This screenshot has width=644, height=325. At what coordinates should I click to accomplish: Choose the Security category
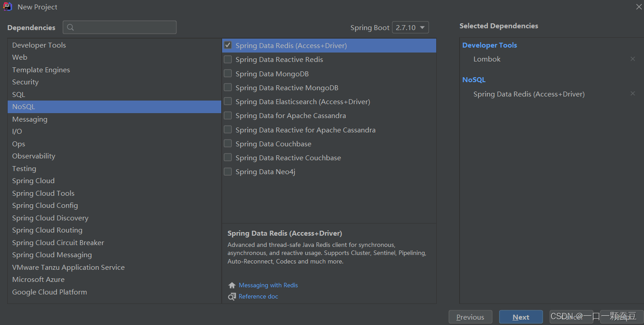(x=114, y=82)
